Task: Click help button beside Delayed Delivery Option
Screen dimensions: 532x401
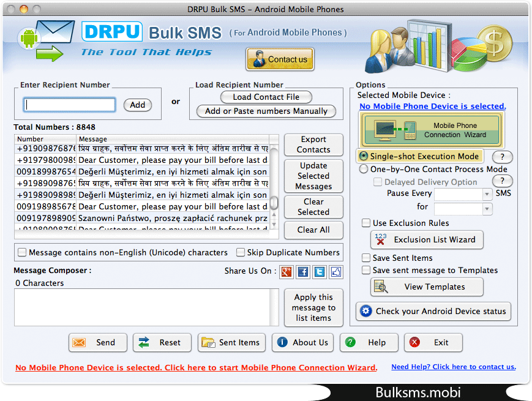Action: point(502,181)
